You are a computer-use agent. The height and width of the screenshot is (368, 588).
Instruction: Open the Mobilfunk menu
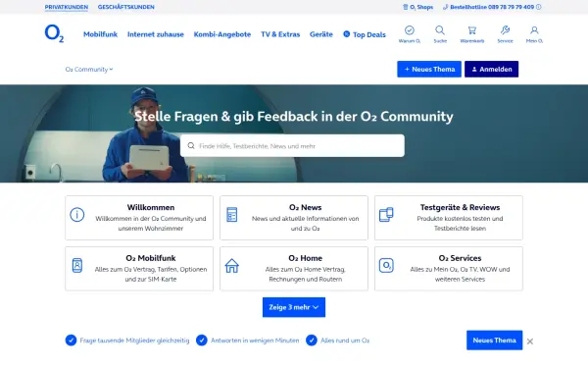pyautogui.click(x=100, y=34)
